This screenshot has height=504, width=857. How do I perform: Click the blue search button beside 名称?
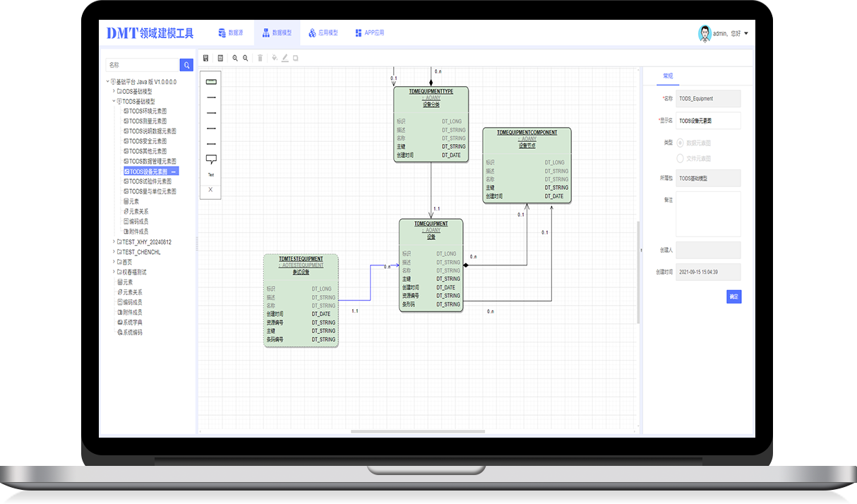(x=186, y=65)
